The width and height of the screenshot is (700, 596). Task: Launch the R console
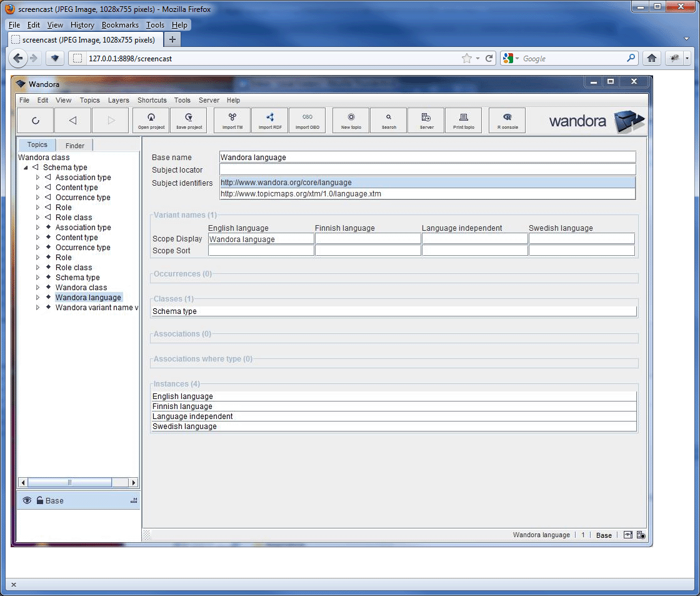tap(506, 120)
